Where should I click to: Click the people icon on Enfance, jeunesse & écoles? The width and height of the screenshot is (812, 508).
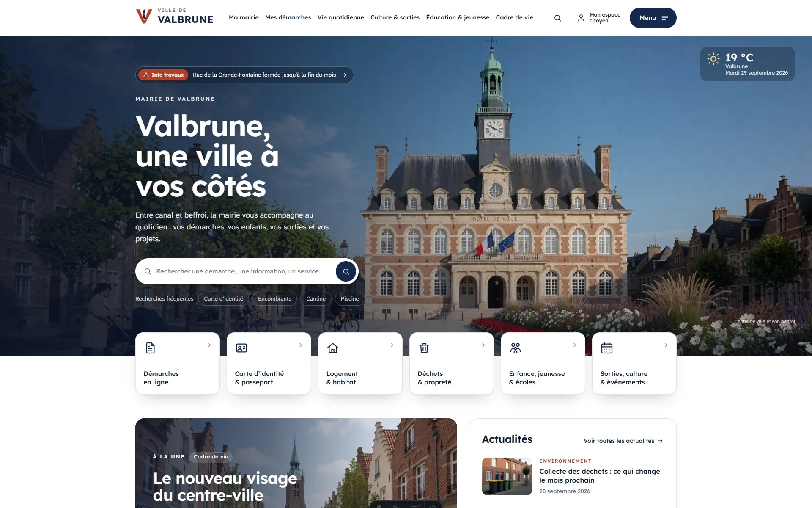tap(516, 348)
